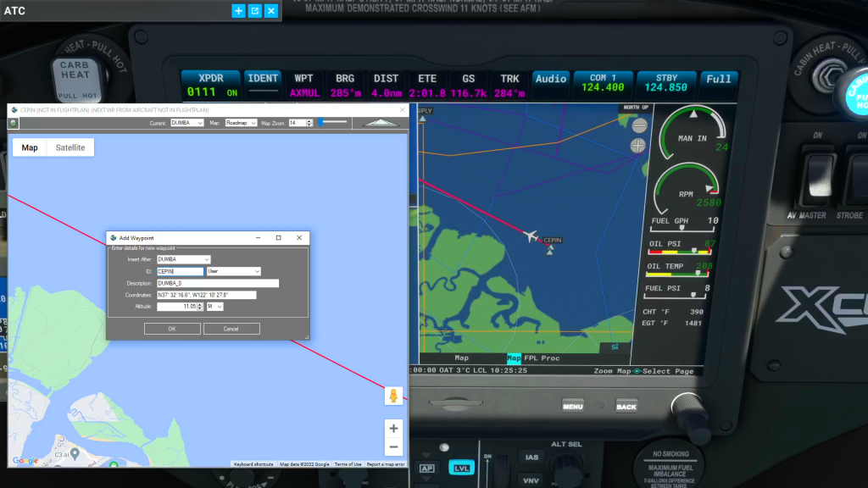Open the altitude unit M dropdown

pyautogui.click(x=214, y=307)
